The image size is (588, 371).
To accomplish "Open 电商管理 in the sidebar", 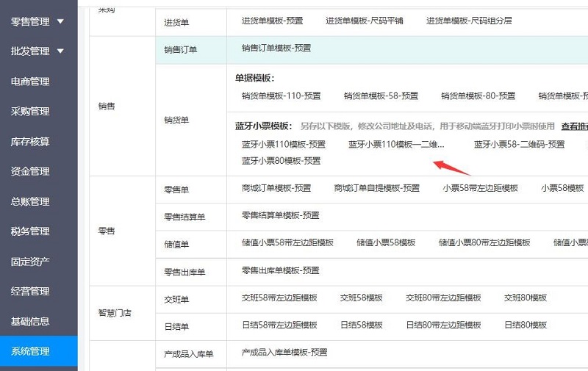I will click(30, 82).
